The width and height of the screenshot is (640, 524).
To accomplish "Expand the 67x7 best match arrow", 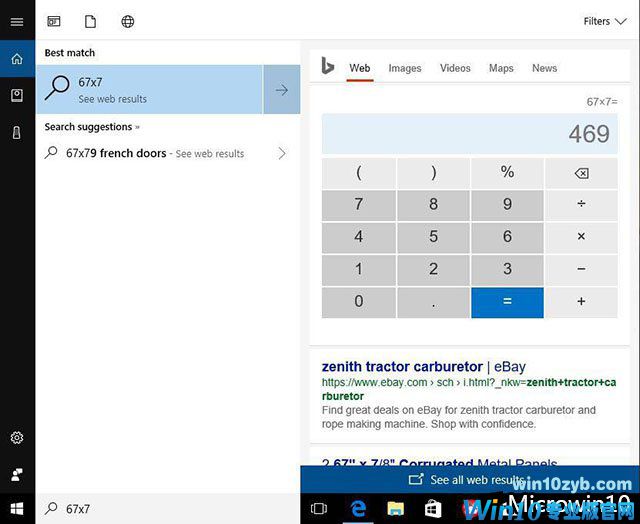I will pyautogui.click(x=281, y=90).
